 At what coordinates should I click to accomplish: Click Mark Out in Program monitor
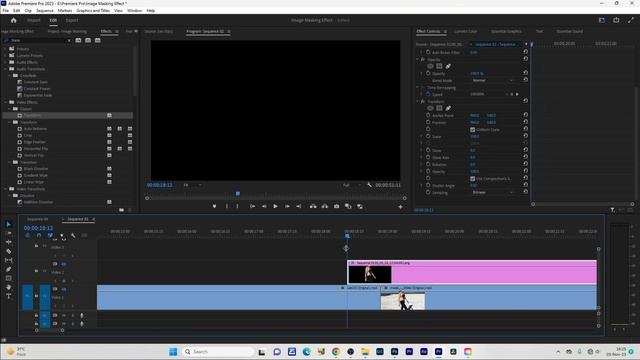pyautogui.click(x=237, y=207)
